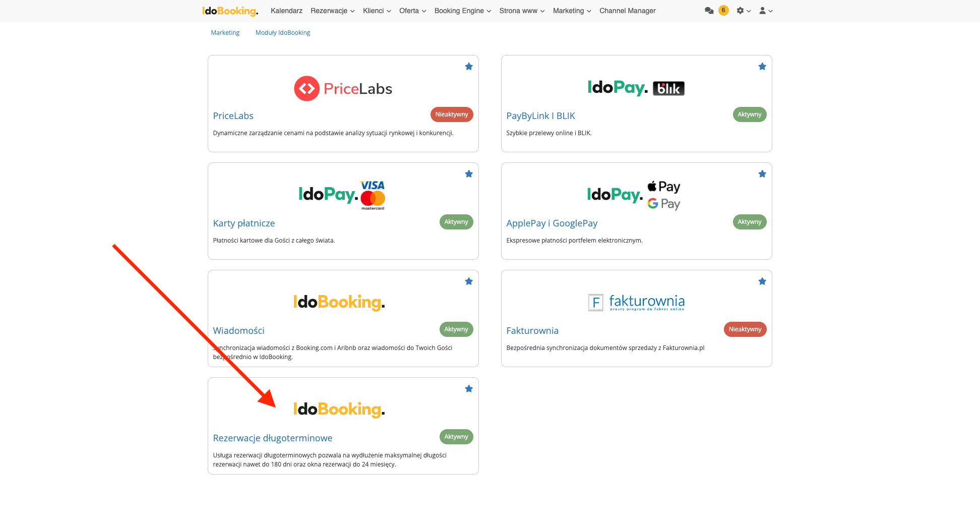Expand the Oferta dropdown menu

click(413, 11)
